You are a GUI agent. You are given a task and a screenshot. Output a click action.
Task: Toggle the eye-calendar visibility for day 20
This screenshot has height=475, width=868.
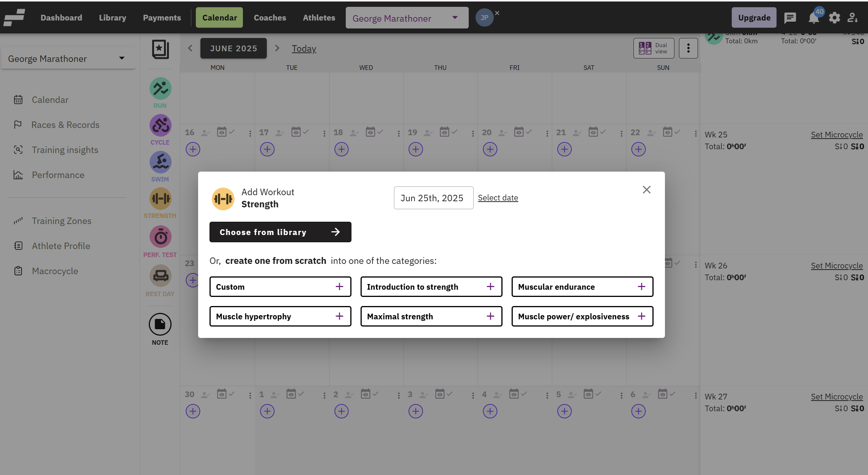tap(518, 132)
